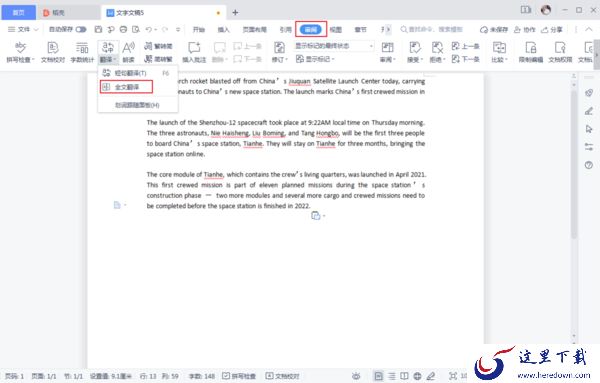Click the reject change (拒绝) icon
This screenshot has width=600, height=383.
point(437,48)
